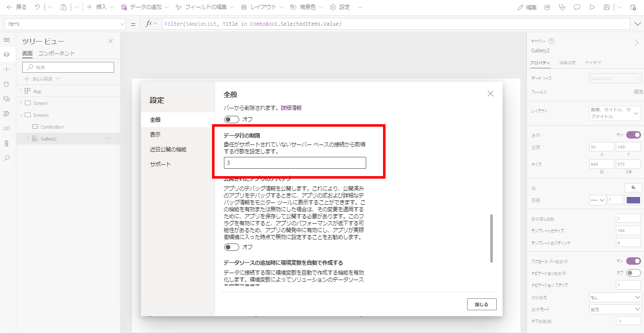
Task: Open the 切り替え dropdown in properties
Action: point(615,296)
